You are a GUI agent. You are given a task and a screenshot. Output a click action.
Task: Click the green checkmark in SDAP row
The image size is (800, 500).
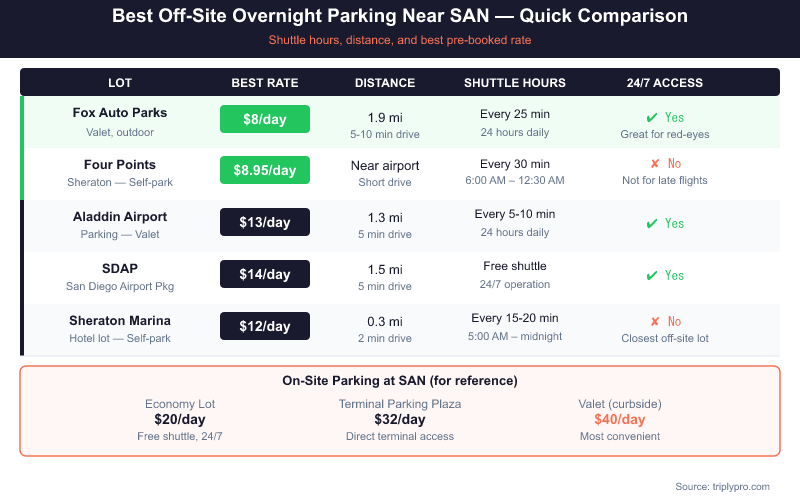point(653,275)
